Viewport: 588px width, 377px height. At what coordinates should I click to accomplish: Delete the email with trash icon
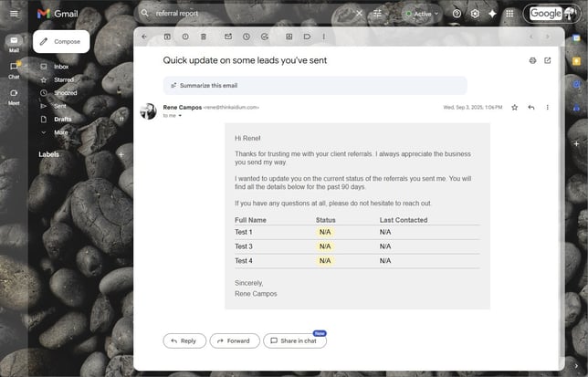click(x=204, y=37)
